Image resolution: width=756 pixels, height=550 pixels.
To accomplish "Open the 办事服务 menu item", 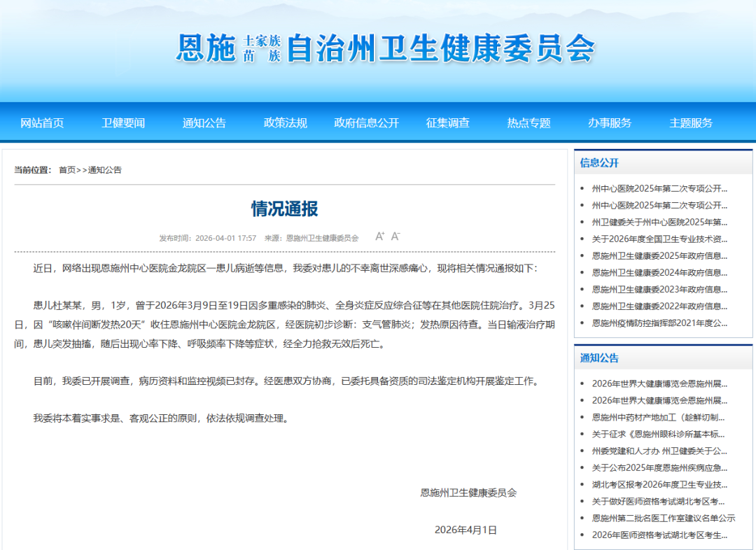I will [x=610, y=123].
